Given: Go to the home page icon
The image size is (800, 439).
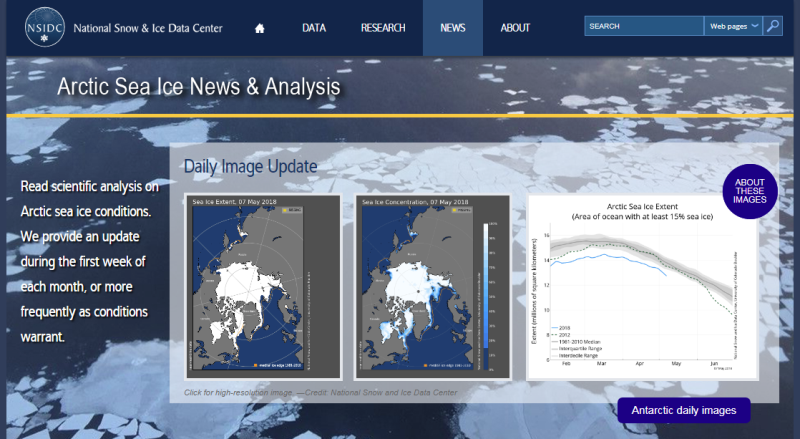Looking at the screenshot, I should pyautogui.click(x=260, y=28).
